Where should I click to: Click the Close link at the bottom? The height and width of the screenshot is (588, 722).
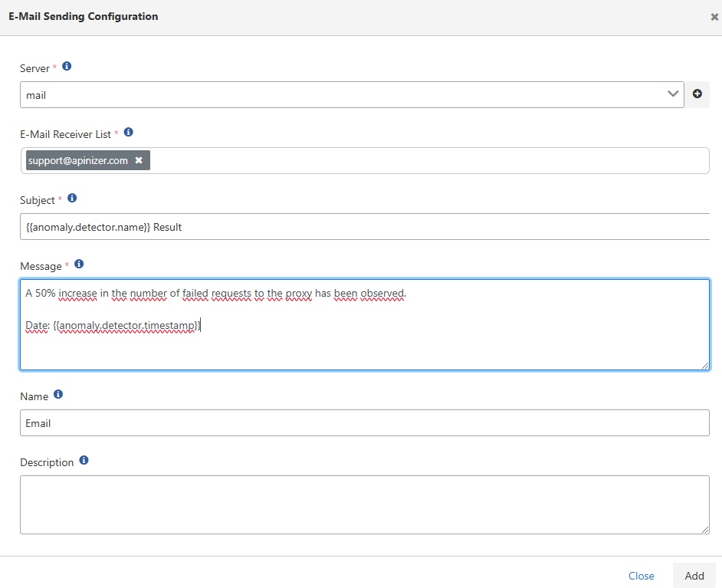click(641, 576)
